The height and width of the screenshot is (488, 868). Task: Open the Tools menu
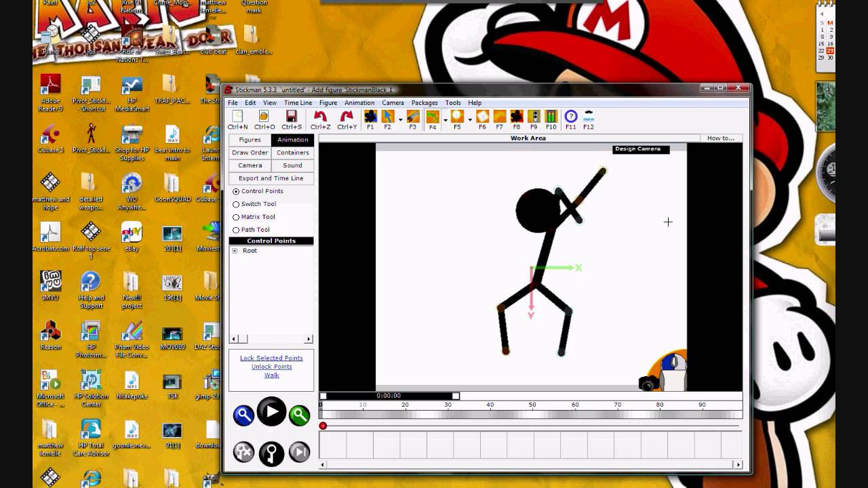click(453, 103)
